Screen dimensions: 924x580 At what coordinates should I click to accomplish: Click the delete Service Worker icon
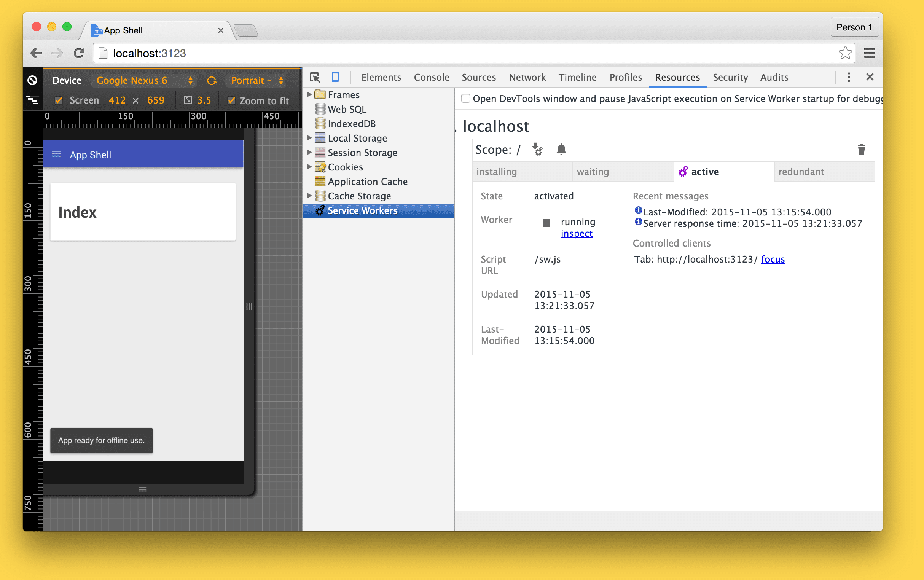pos(861,150)
